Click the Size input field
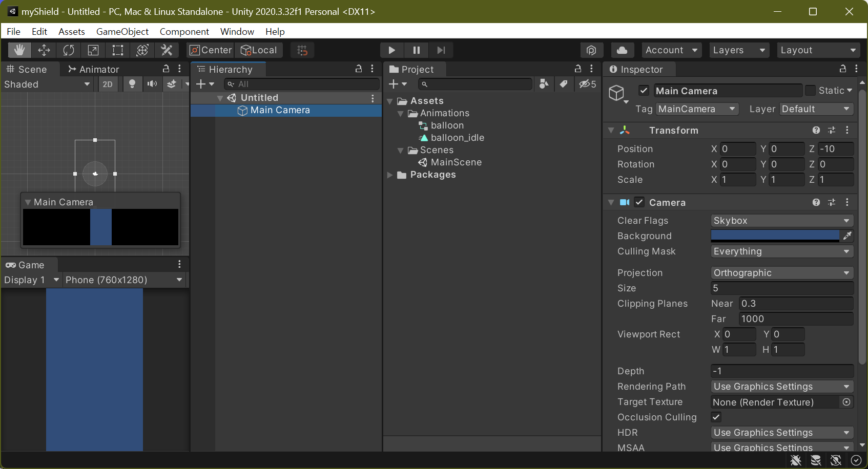 [782, 288]
